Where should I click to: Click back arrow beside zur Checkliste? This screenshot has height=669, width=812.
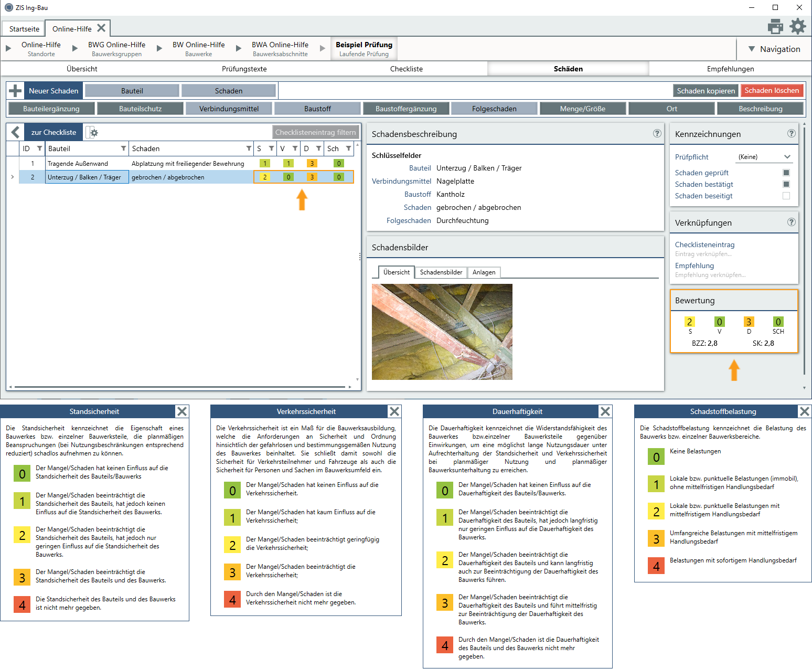coord(16,132)
